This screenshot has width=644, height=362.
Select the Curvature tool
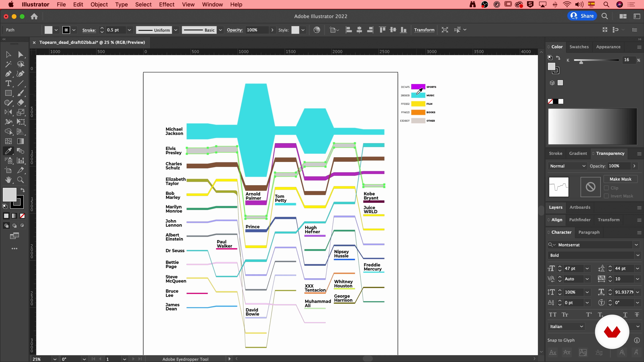tap(21, 74)
